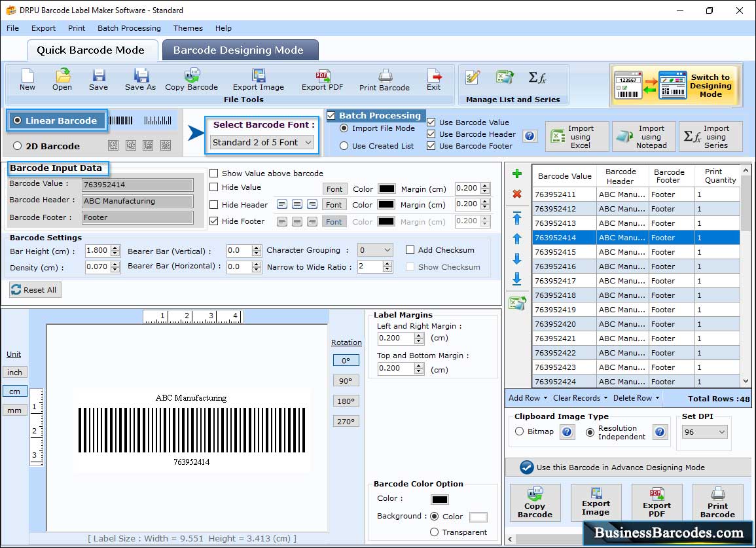This screenshot has height=548, width=756.
Task: Choose the Save As toolbar icon
Action: click(140, 79)
